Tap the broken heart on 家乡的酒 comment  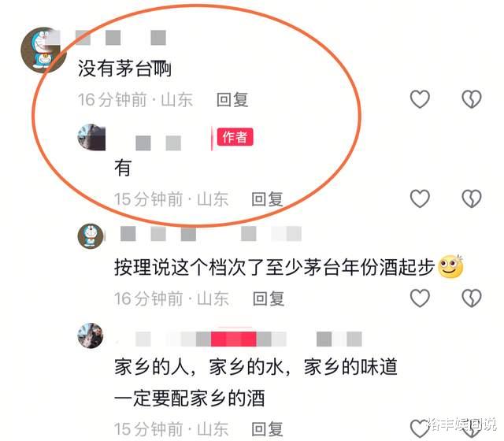point(472,429)
